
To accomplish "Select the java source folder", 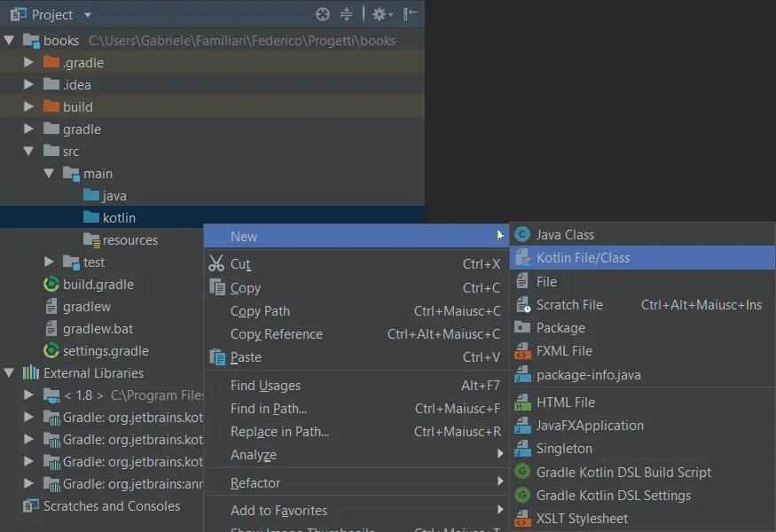I will click(105, 195).
